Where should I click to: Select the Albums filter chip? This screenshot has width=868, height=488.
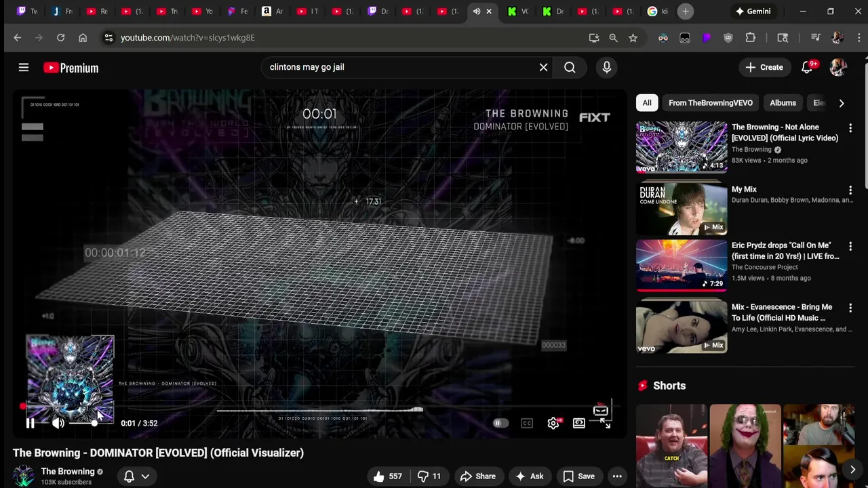(783, 103)
